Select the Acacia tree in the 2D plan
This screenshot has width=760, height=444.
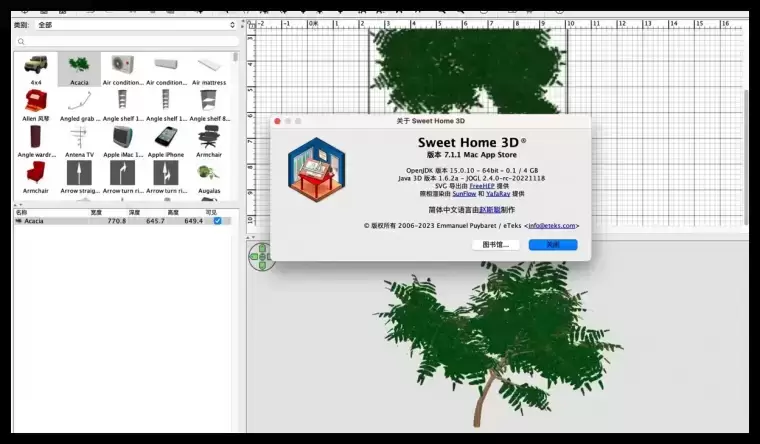(468, 70)
